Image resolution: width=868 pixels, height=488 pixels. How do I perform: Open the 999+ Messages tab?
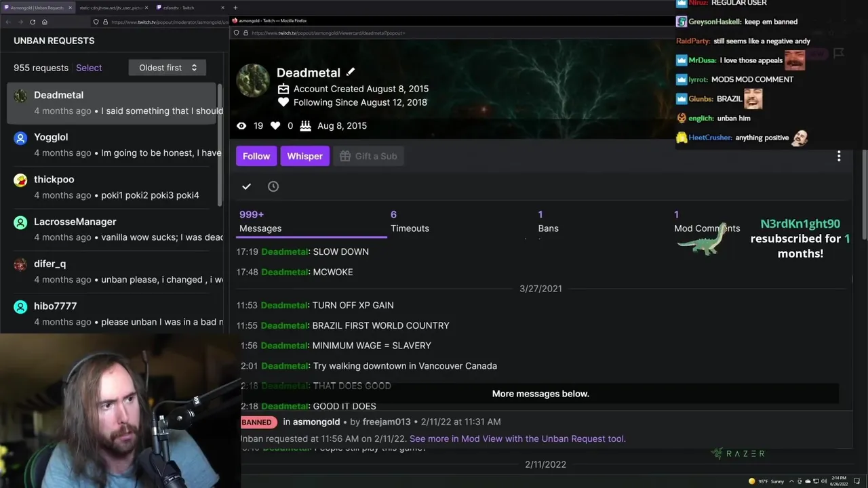click(260, 222)
